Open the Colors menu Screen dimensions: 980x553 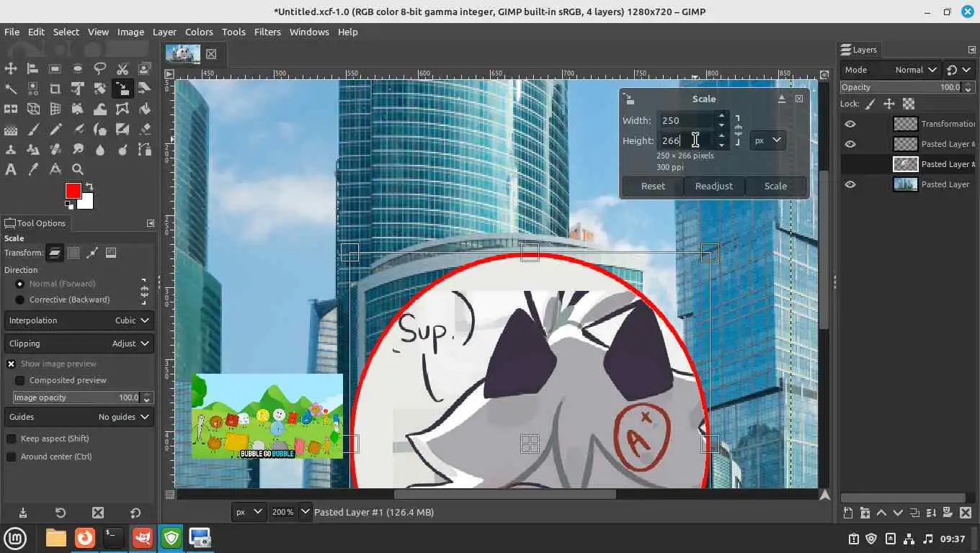(199, 32)
